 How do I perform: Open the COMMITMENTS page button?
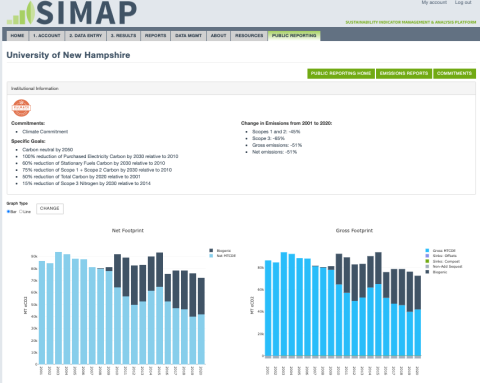pos(455,73)
